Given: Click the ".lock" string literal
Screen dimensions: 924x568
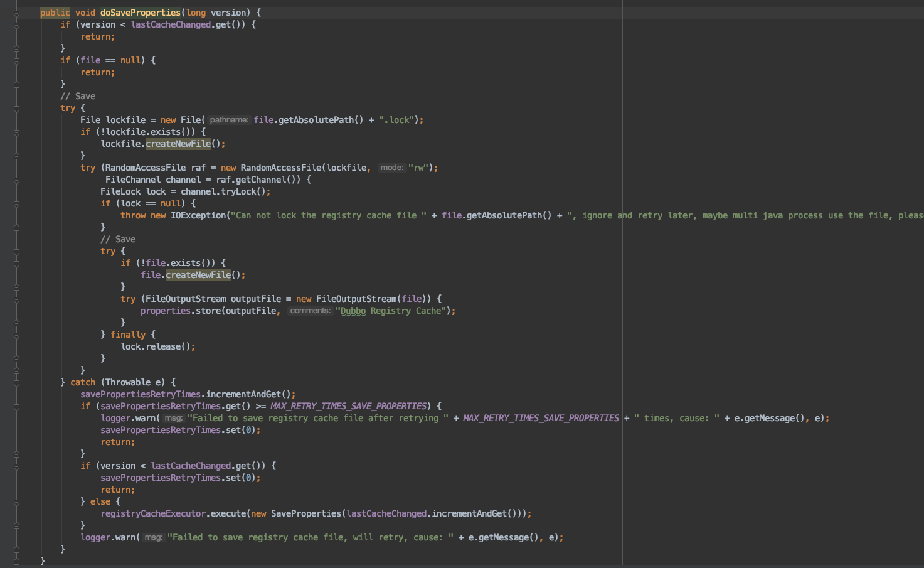Looking at the screenshot, I should pos(396,120).
